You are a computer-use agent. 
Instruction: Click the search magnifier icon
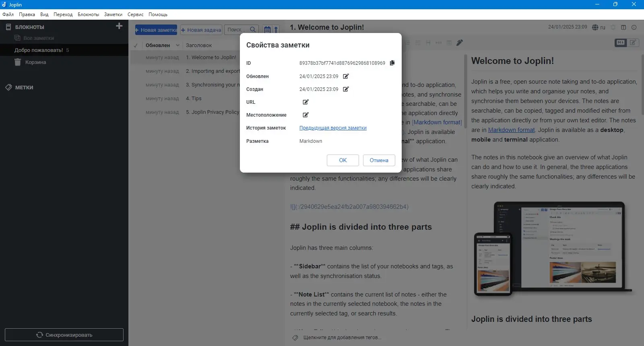(253, 29)
